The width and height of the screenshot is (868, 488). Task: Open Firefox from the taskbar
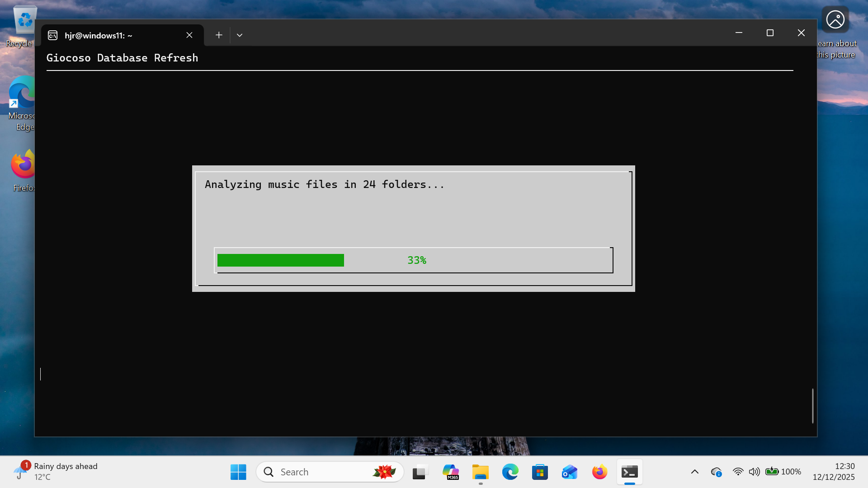point(599,472)
